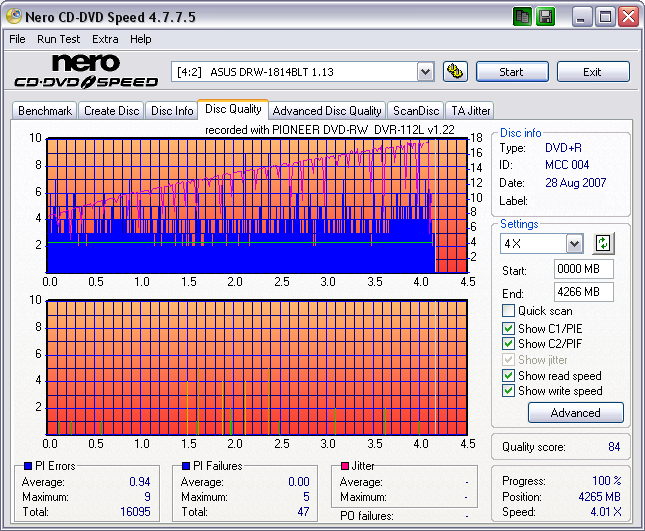Click the yellow drive options icon

point(455,71)
